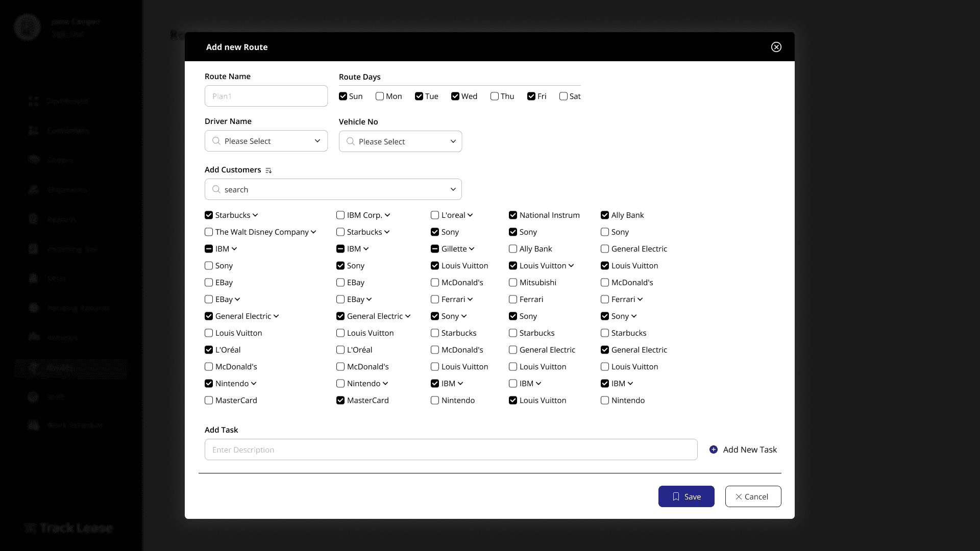Enable the Mon route day checkbox

(380, 96)
